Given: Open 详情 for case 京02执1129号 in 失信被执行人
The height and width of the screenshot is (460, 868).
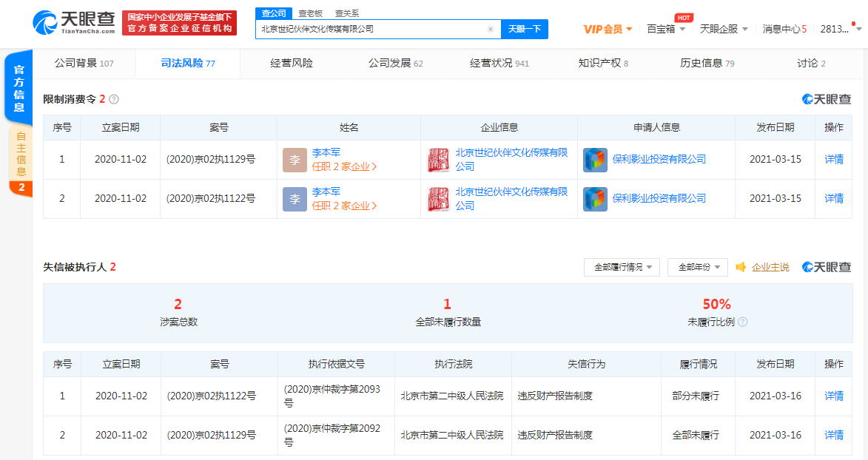Looking at the screenshot, I should tap(834, 436).
